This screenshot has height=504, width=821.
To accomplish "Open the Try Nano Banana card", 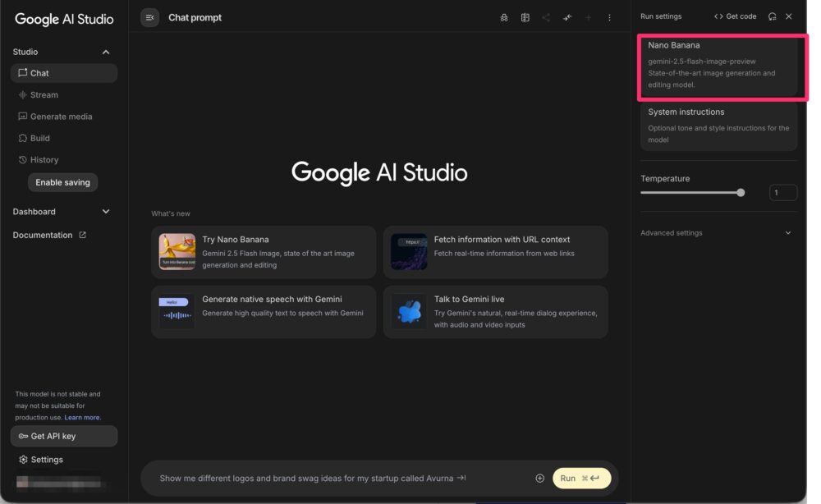I will click(x=264, y=252).
